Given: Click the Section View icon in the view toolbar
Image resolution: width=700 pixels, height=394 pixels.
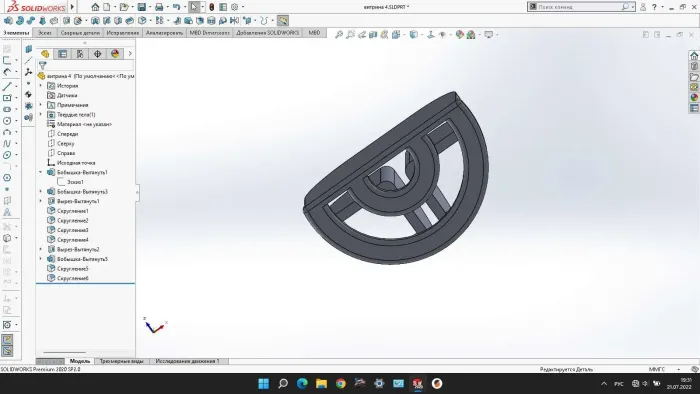Looking at the screenshot, I should [373, 34].
